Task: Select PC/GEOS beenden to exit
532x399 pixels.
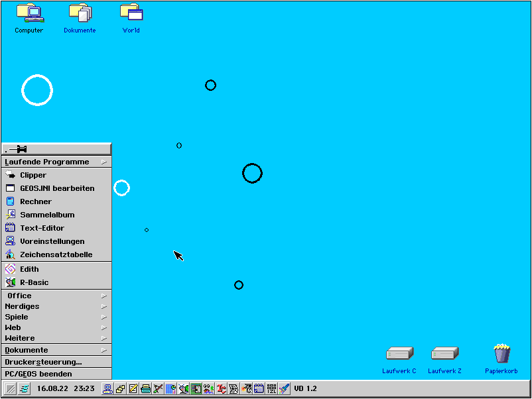Action: click(x=56, y=374)
